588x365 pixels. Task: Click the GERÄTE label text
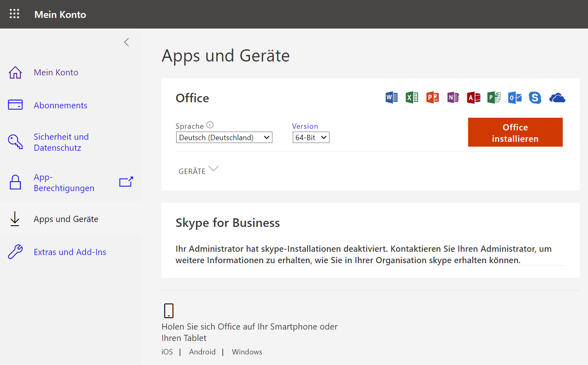(192, 172)
